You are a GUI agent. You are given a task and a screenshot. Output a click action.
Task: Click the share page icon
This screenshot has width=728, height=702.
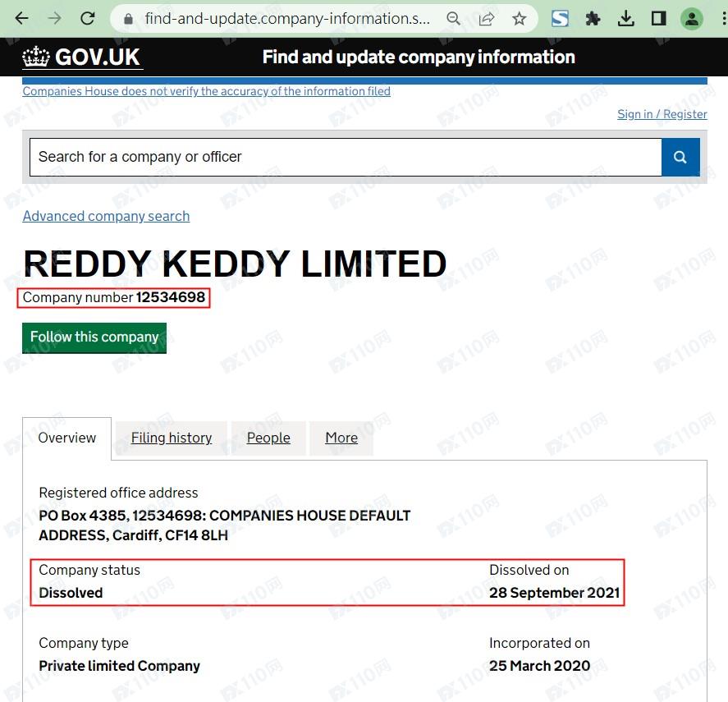[x=487, y=18]
